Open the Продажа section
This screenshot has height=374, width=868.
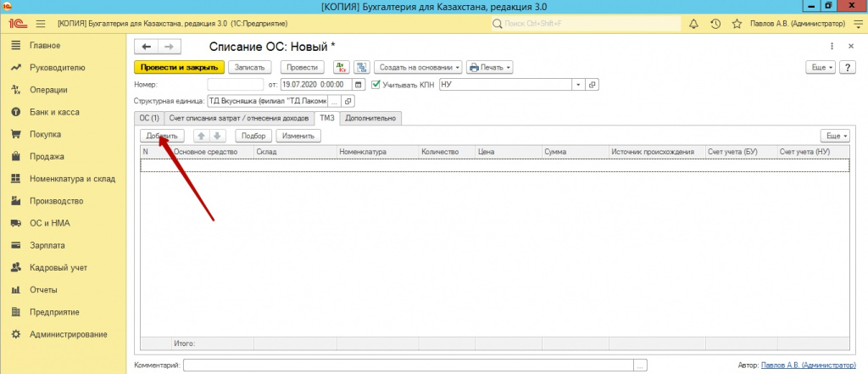(x=47, y=157)
